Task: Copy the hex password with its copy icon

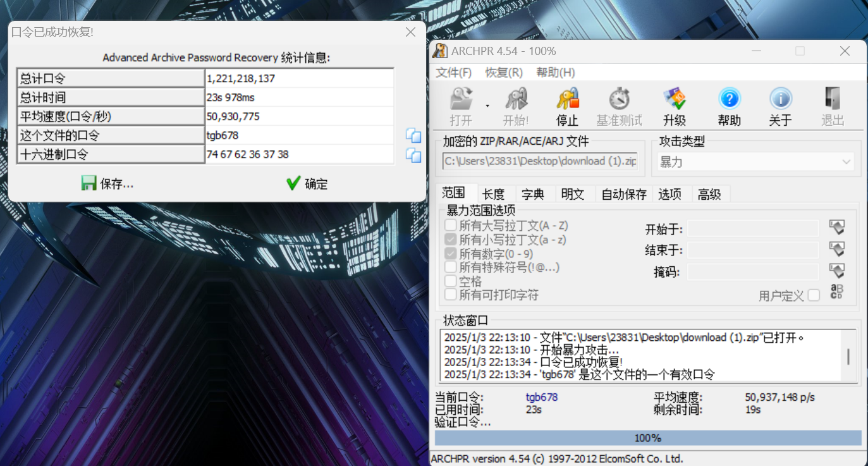Action: click(x=413, y=155)
